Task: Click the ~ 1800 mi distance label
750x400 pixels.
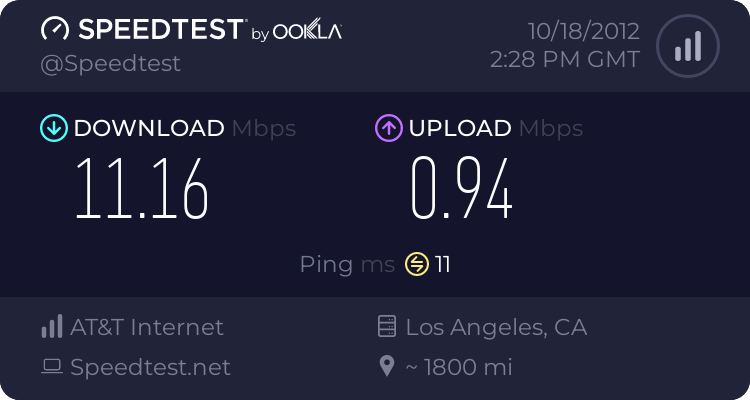Action: (x=459, y=367)
